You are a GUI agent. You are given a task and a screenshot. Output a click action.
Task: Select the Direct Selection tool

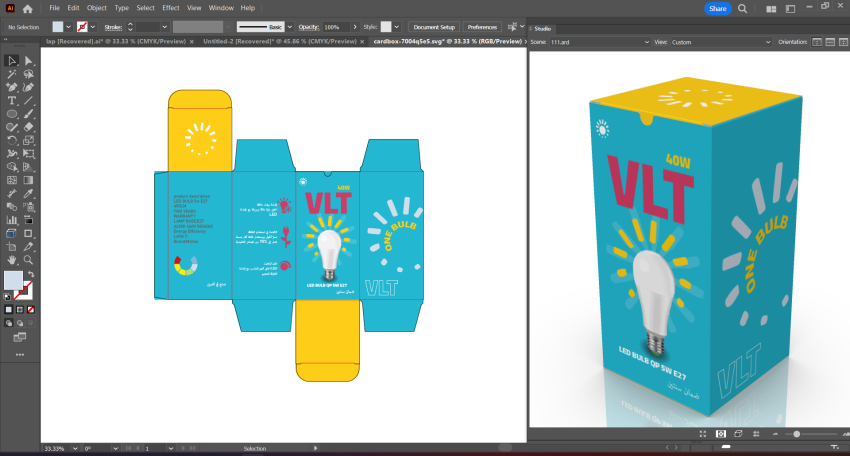pyautogui.click(x=29, y=61)
